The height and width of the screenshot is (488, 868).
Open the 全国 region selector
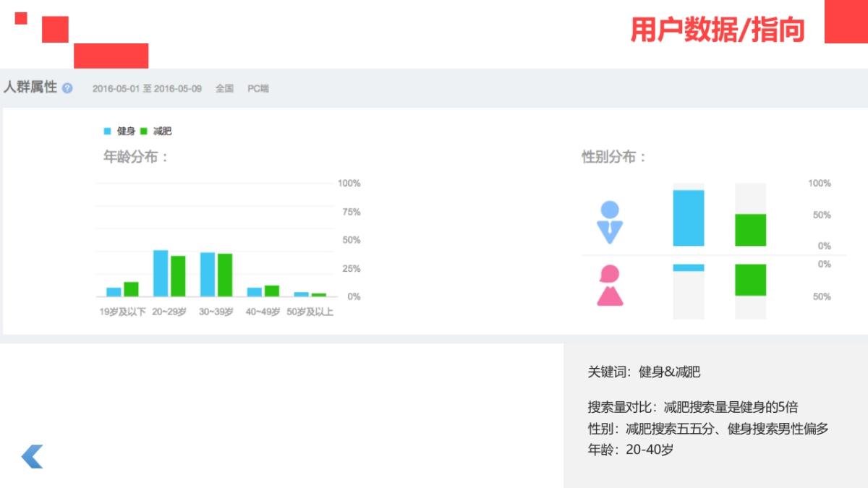224,87
